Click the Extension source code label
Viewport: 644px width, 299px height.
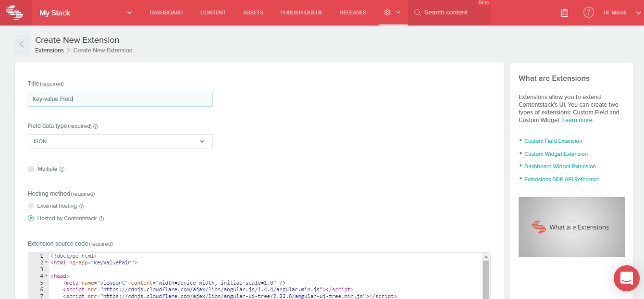[70, 244]
